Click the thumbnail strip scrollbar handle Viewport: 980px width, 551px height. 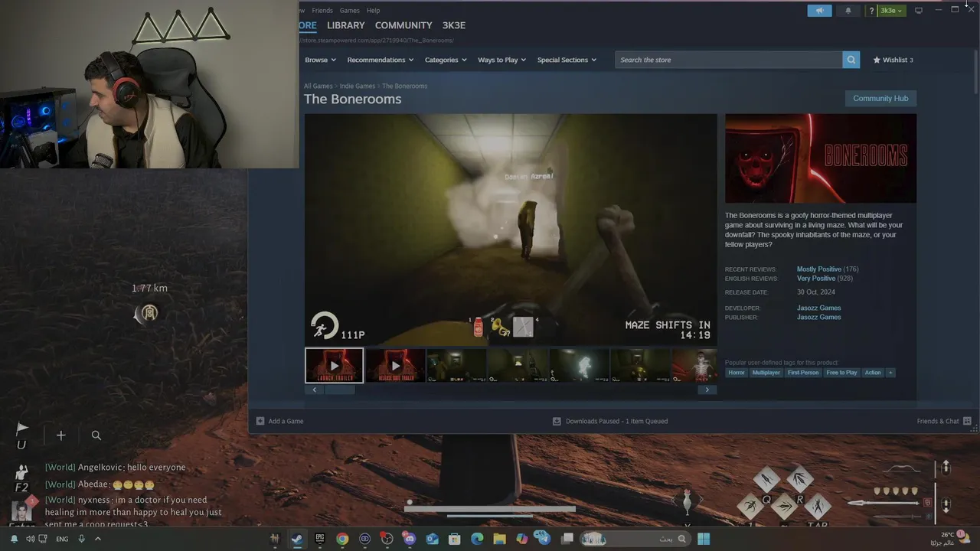[x=340, y=390]
